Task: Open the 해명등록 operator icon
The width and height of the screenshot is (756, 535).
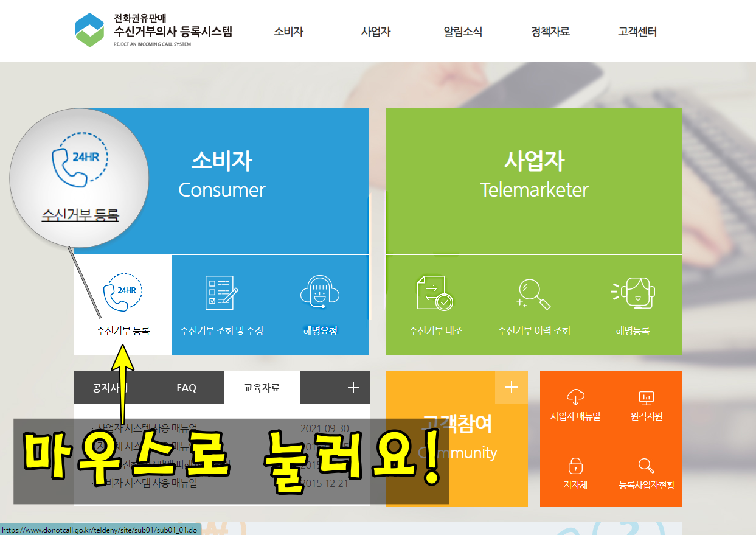Action: (633, 293)
